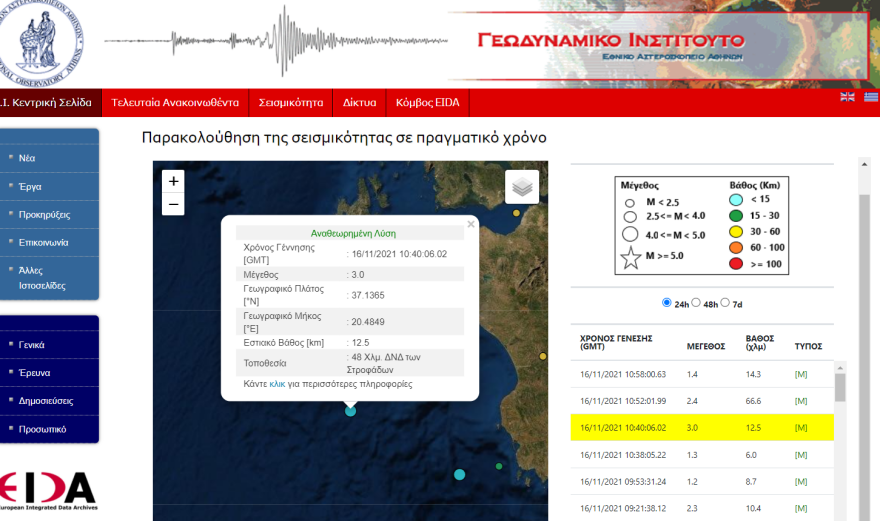Click the red depth >=100 legend swatch

(x=736, y=264)
